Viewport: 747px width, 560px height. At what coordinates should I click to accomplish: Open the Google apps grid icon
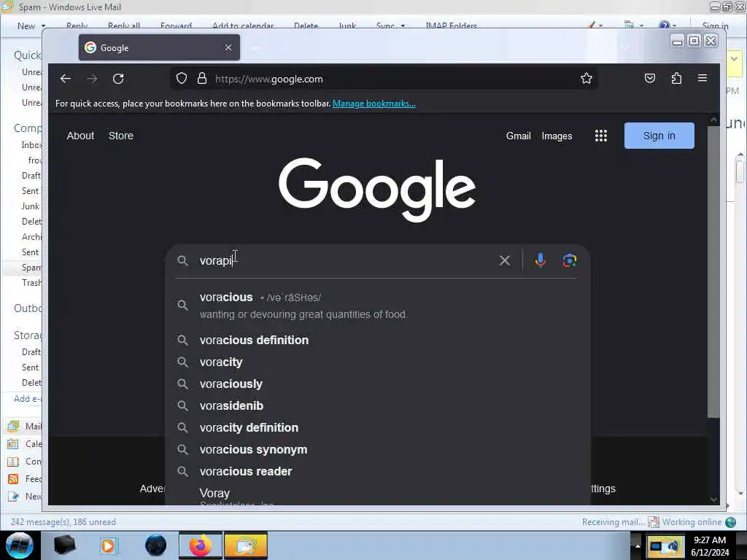point(601,136)
